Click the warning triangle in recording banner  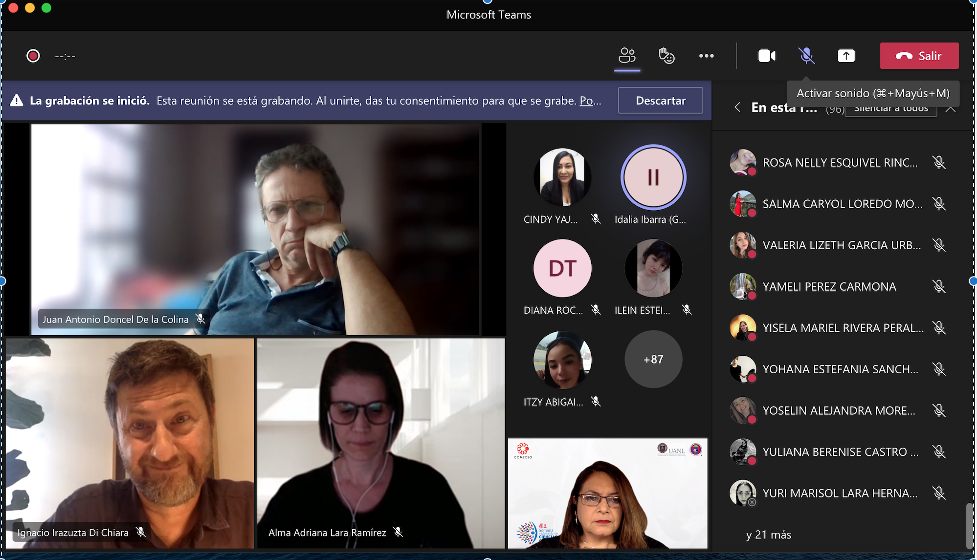[17, 100]
